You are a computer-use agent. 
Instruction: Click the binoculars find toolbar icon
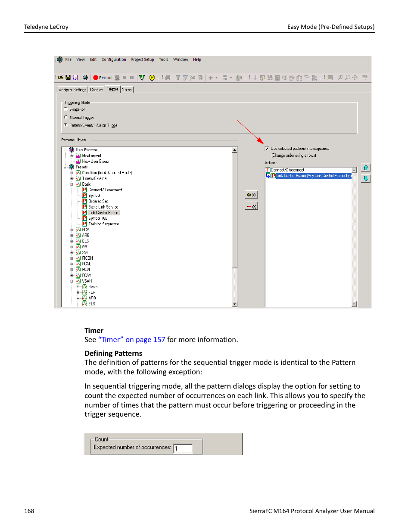168,78
